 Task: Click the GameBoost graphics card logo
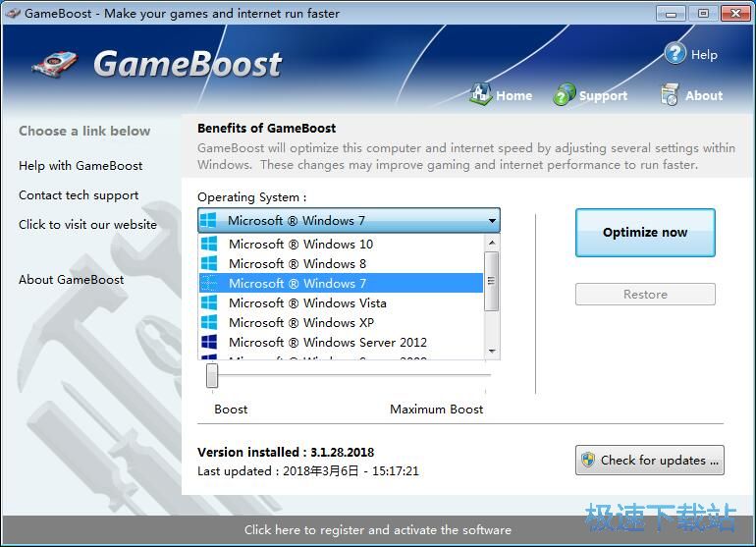pyautogui.click(x=54, y=64)
